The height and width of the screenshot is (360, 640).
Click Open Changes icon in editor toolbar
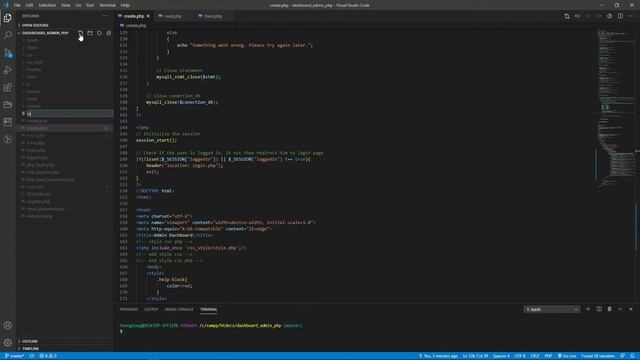coord(567,16)
